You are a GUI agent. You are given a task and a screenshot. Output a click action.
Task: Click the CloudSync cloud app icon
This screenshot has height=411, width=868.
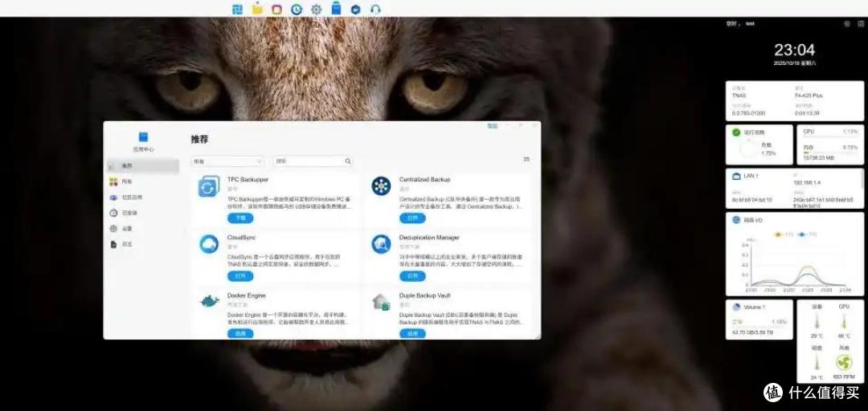209,244
